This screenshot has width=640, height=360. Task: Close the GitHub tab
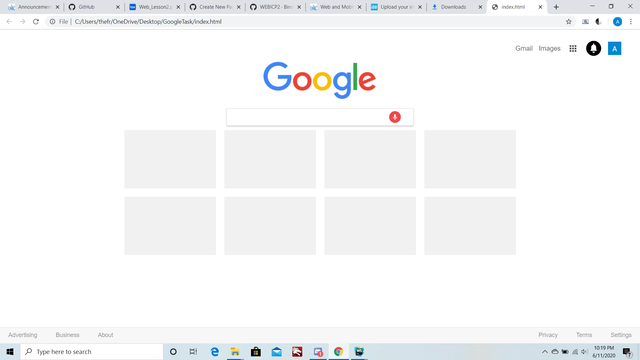(118, 7)
